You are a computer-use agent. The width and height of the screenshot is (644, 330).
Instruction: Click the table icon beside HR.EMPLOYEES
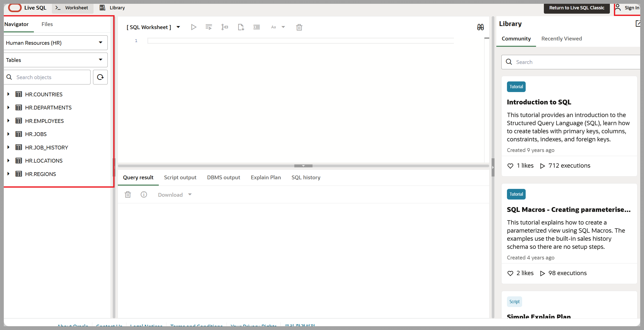pos(19,121)
